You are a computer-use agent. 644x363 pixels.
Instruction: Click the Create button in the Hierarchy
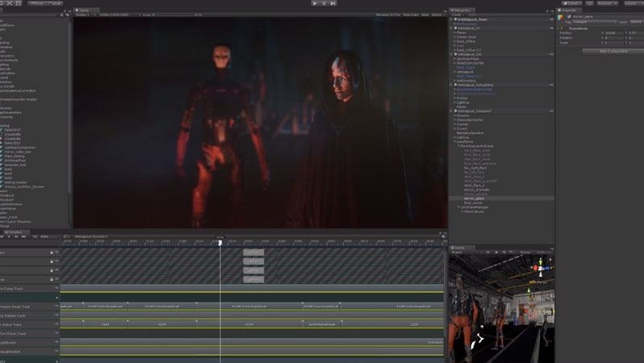tap(457, 15)
